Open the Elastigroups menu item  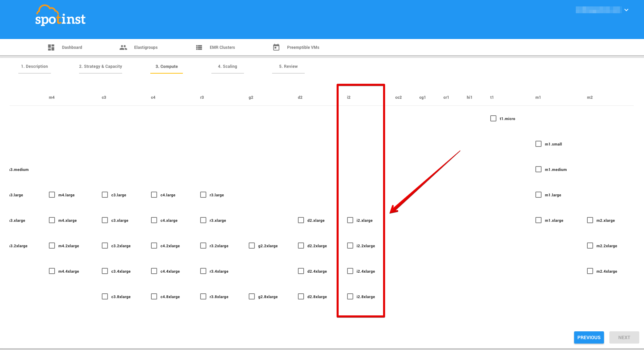click(146, 47)
